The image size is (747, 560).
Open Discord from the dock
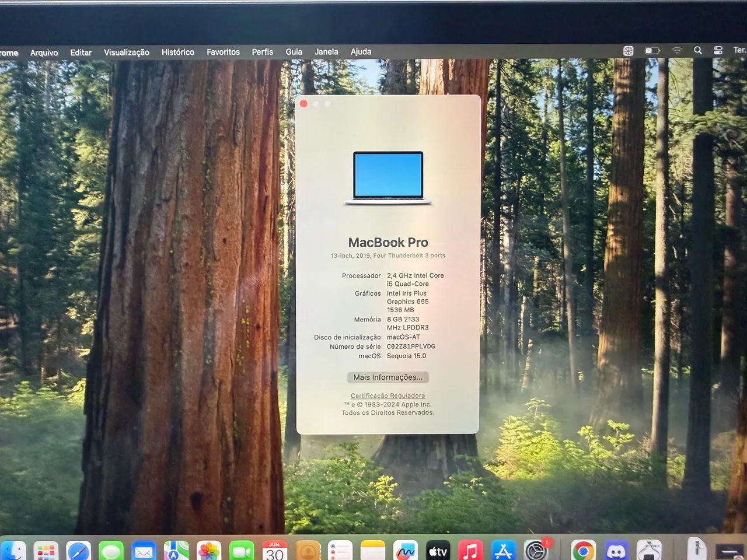pyautogui.click(x=616, y=551)
